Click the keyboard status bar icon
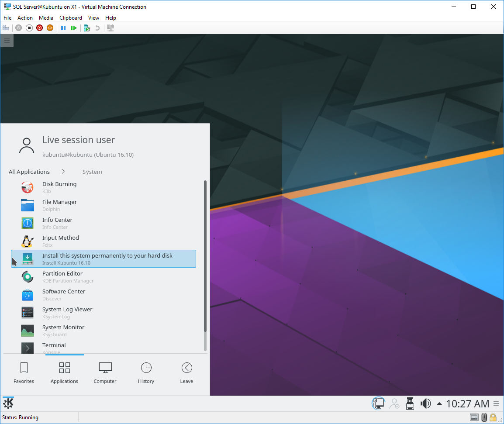 tap(474, 417)
